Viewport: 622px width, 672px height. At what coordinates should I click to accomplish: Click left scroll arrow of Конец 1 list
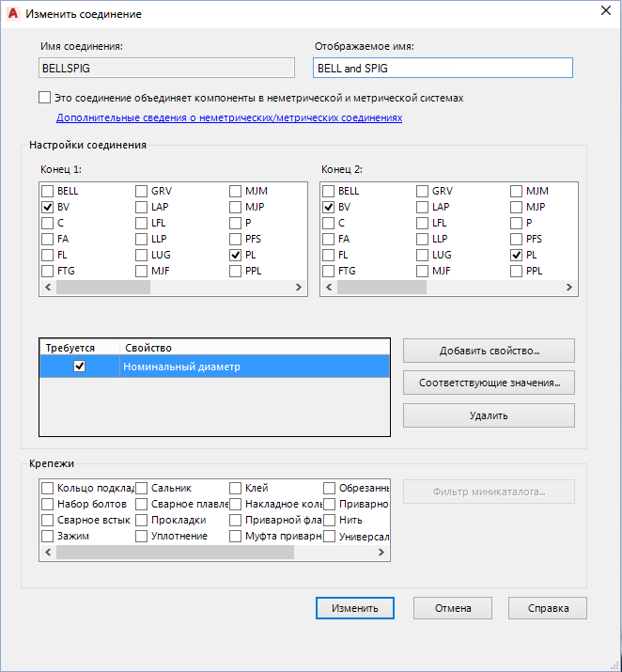coord(48,288)
